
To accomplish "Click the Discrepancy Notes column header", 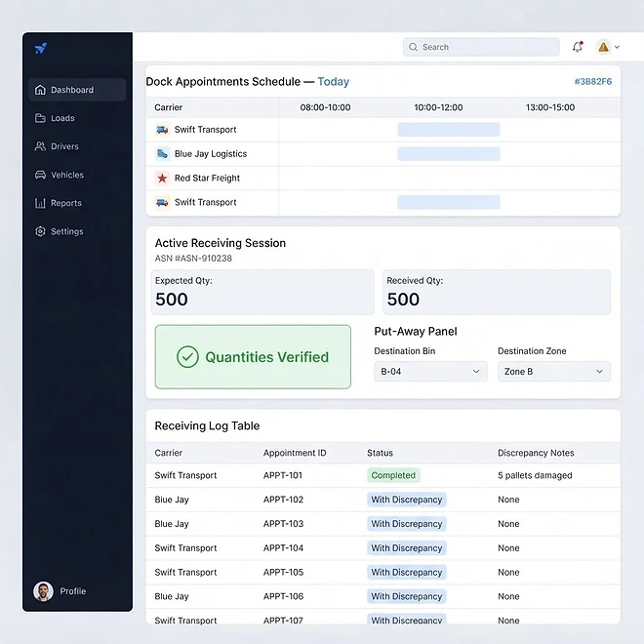I will coord(536,453).
